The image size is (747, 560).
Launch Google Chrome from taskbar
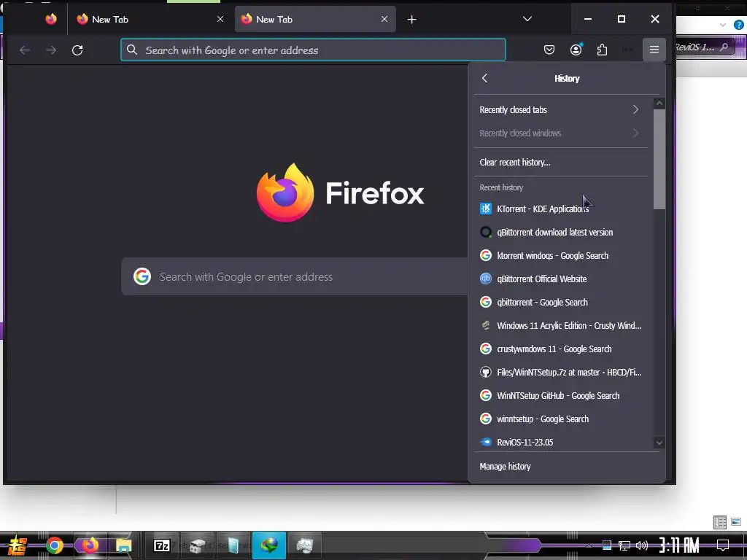tap(55, 545)
